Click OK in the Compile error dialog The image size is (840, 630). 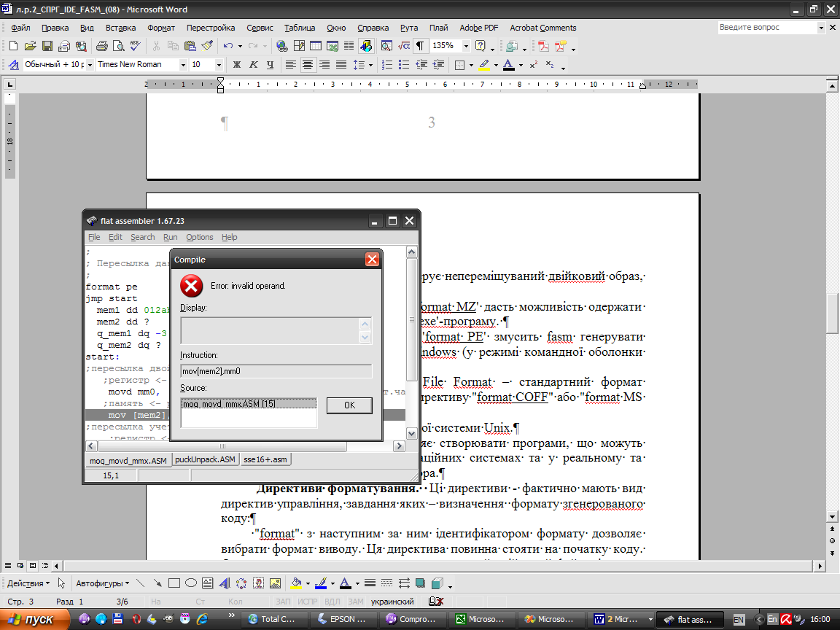(x=349, y=405)
